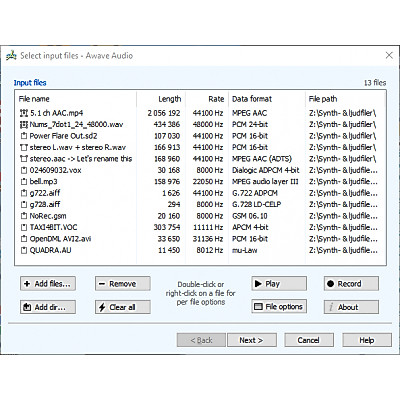Click the 434 386 length value
The image size is (400, 400).
pos(167,125)
